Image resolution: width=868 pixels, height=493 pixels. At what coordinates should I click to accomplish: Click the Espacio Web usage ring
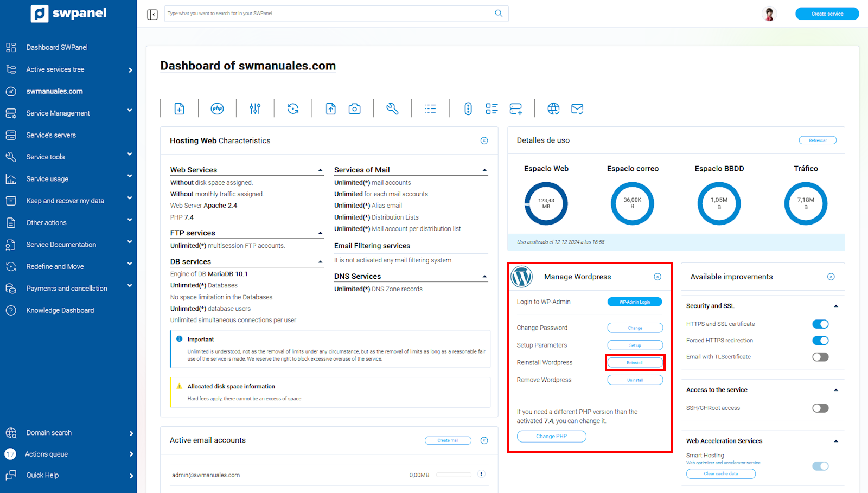[x=546, y=203]
